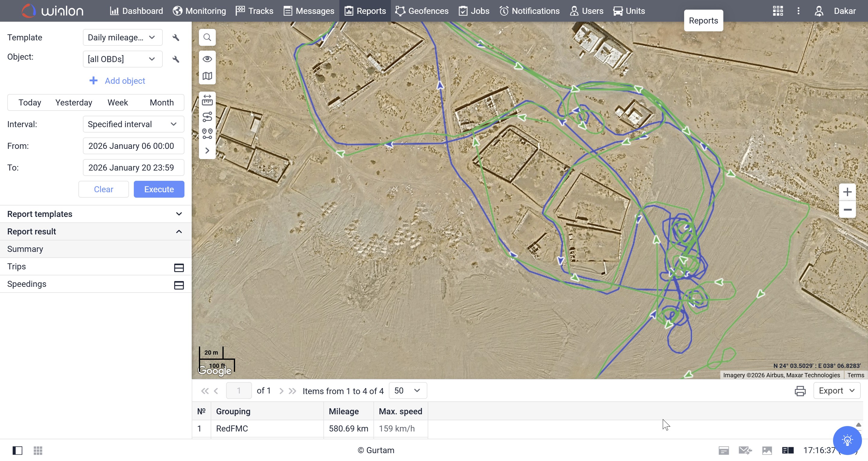Open the routing tool icon on map
This screenshot has height=461, width=868.
[x=207, y=117]
